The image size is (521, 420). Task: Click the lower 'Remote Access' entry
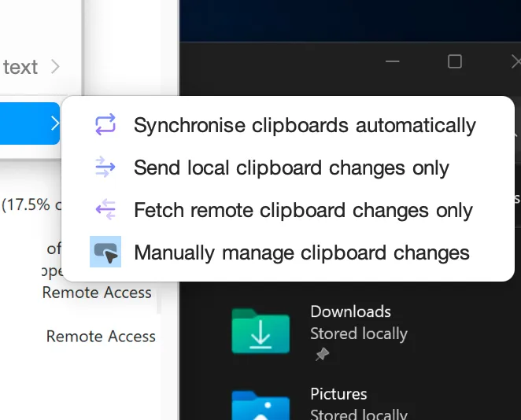tap(101, 336)
